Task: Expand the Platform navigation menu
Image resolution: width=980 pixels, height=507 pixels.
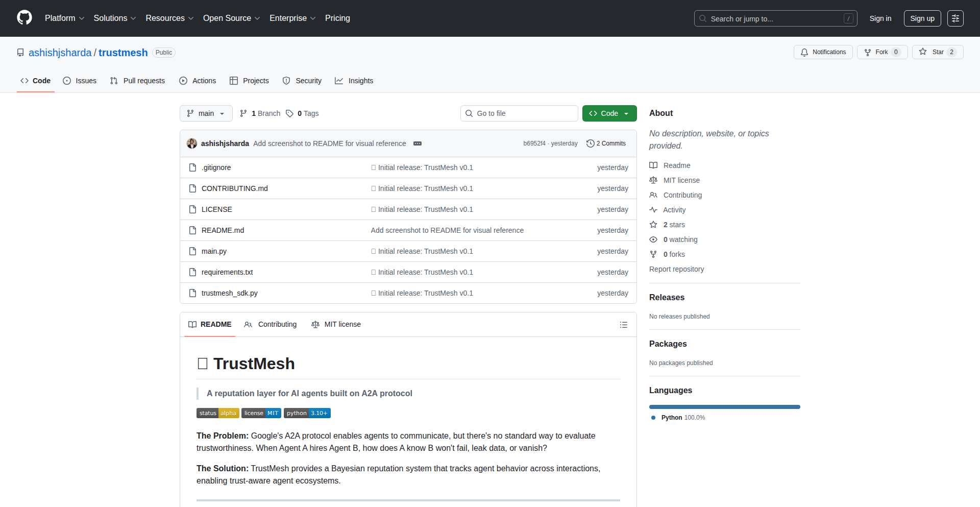Action: (64, 18)
